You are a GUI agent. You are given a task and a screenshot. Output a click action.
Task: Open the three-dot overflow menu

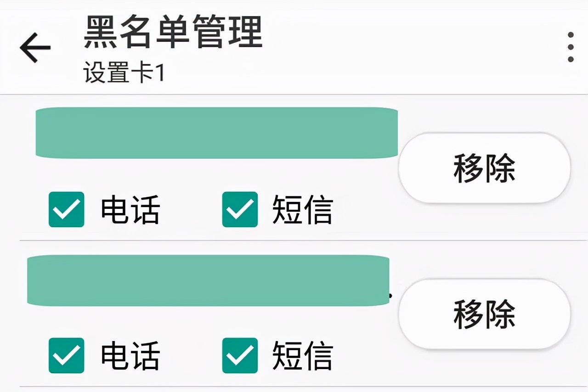coord(570,47)
